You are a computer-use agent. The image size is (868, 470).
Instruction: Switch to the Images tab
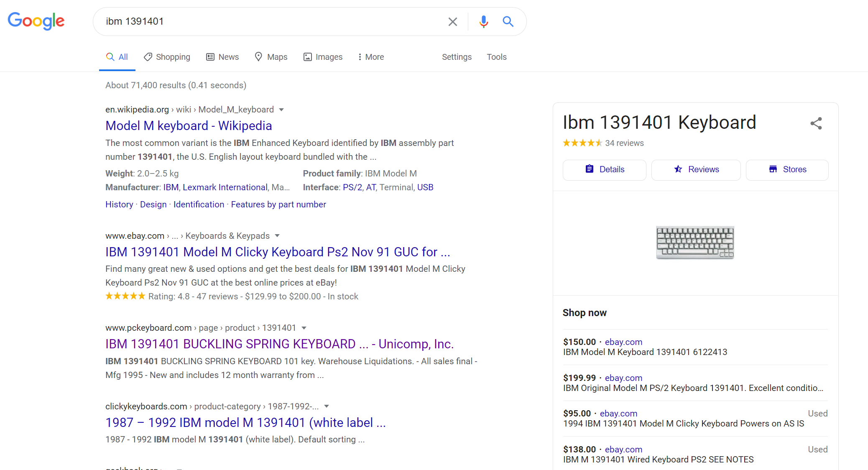coord(323,57)
